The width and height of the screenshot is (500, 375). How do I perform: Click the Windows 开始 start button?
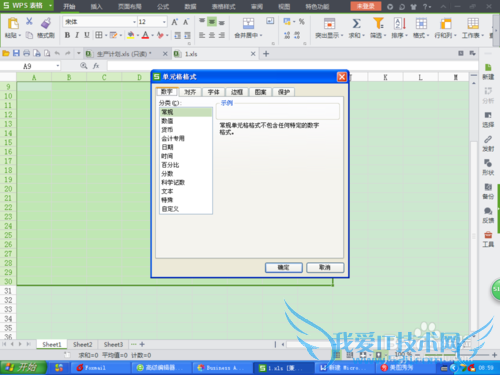click(23, 367)
